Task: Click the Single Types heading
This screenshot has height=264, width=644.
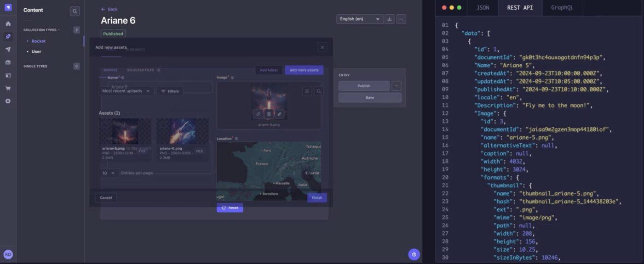Action: [x=35, y=66]
